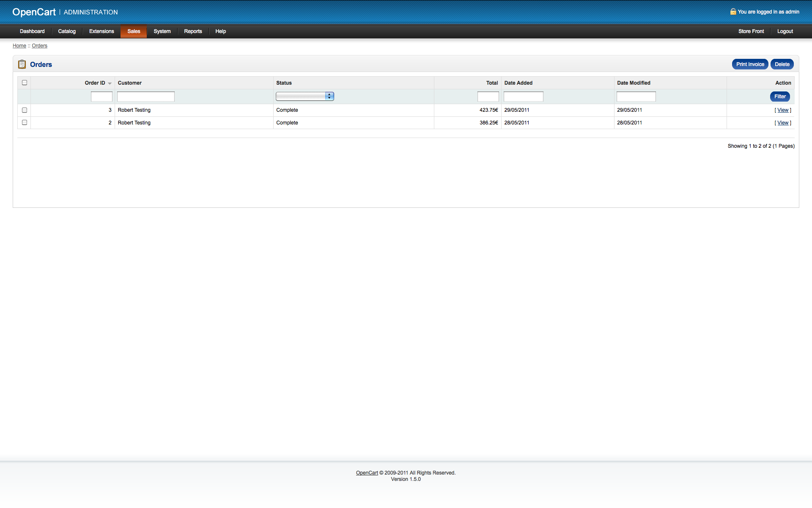Open the Dashboard menu
The width and height of the screenshot is (812, 508).
[32, 31]
